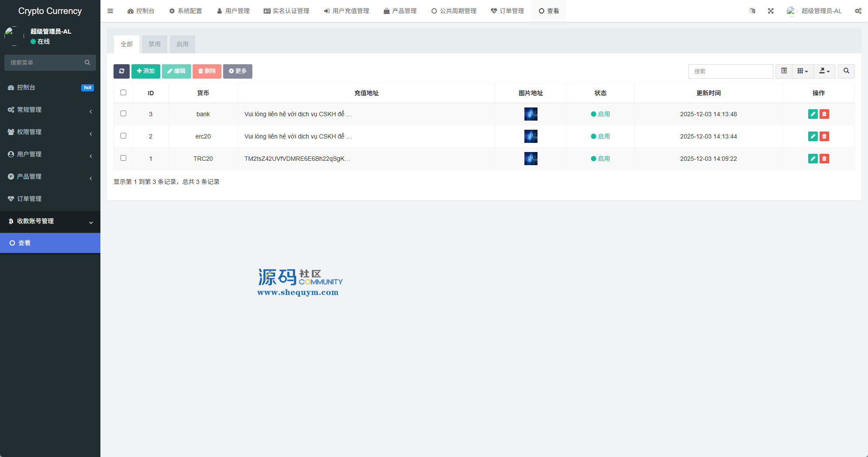Click the hamburger menu toggle icon
Image resolution: width=868 pixels, height=457 pixels.
pos(110,11)
